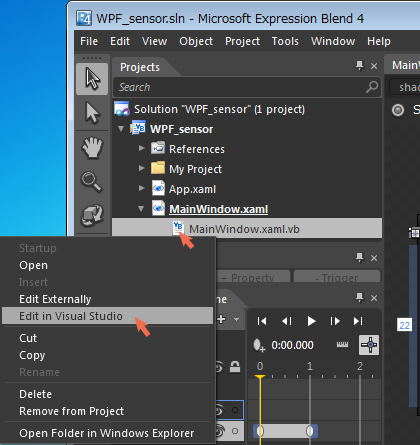Click the App.xaml file icon
This screenshot has height=445, width=420.
[158, 188]
